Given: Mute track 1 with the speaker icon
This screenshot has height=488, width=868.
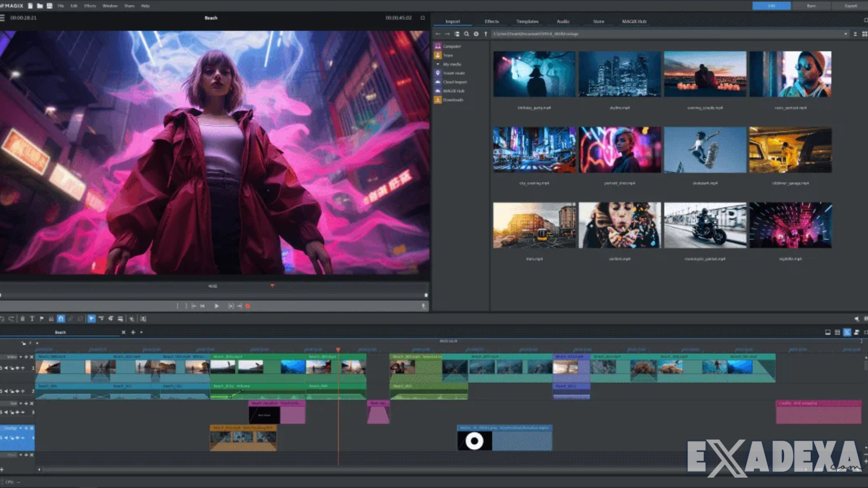Looking at the screenshot, I should (x=6, y=367).
